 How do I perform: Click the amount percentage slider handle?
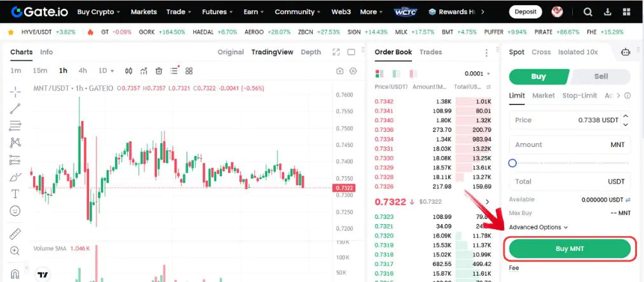pos(512,163)
